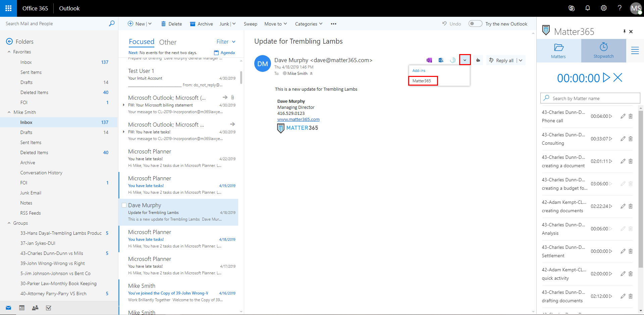Open People from the bottom bar

pos(35,308)
